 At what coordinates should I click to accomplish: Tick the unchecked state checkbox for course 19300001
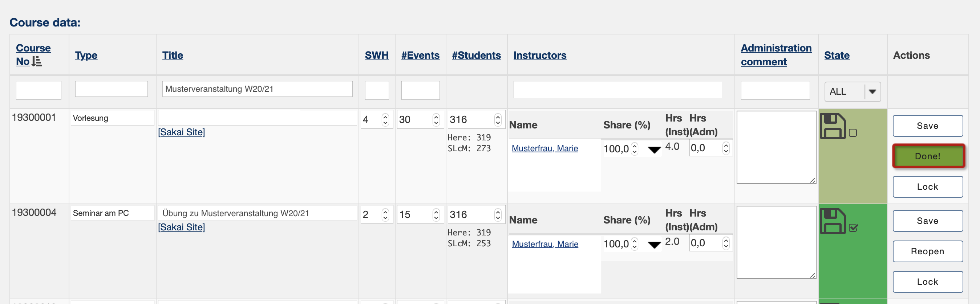coord(853,133)
